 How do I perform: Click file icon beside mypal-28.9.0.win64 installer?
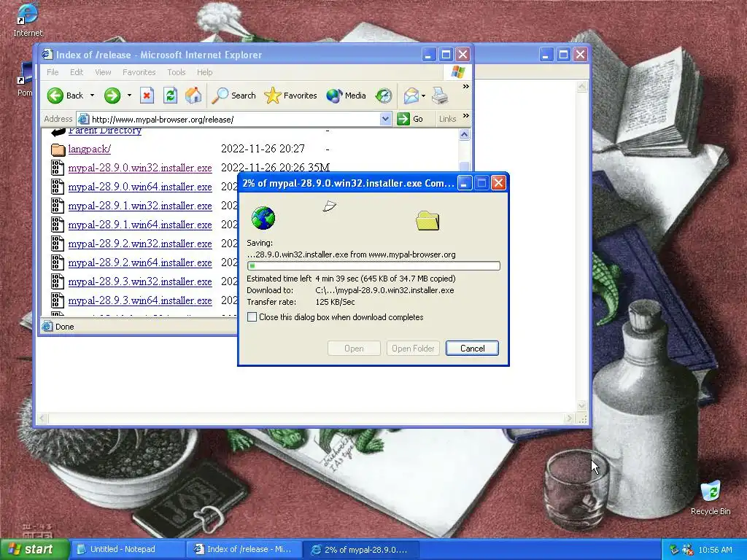pos(58,187)
